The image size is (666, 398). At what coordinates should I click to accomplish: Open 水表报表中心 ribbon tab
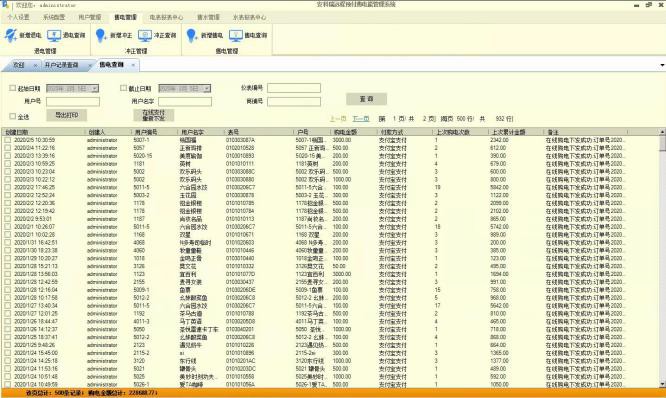click(249, 17)
